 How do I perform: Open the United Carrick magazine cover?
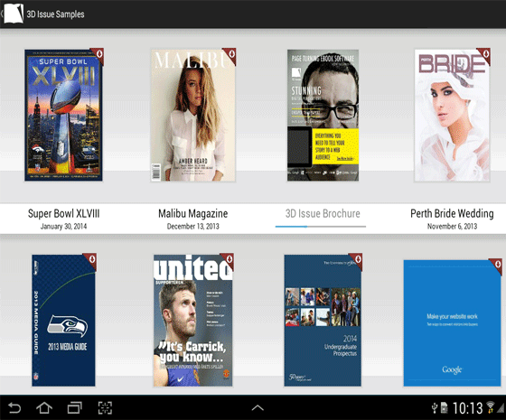pyautogui.click(x=193, y=321)
